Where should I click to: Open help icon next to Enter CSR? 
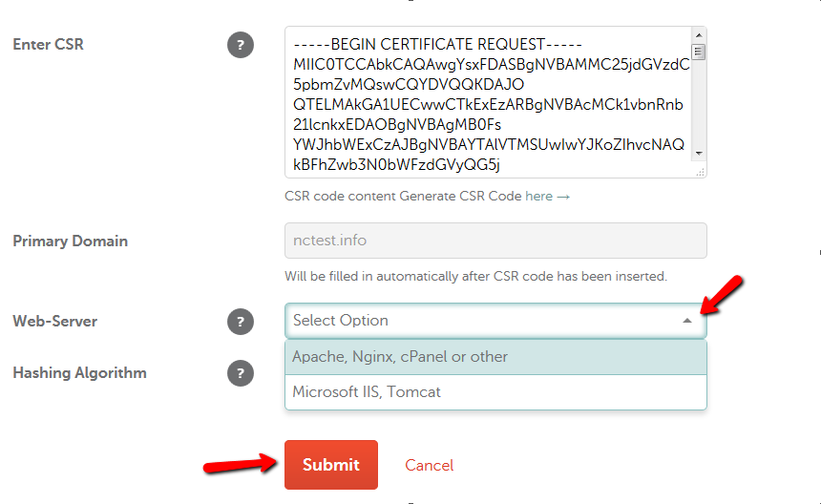[x=241, y=45]
